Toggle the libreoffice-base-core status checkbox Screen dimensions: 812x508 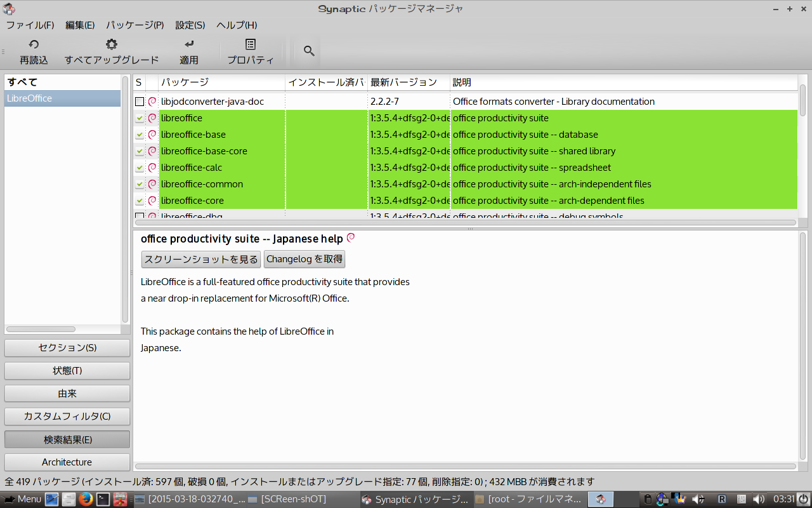click(x=140, y=151)
